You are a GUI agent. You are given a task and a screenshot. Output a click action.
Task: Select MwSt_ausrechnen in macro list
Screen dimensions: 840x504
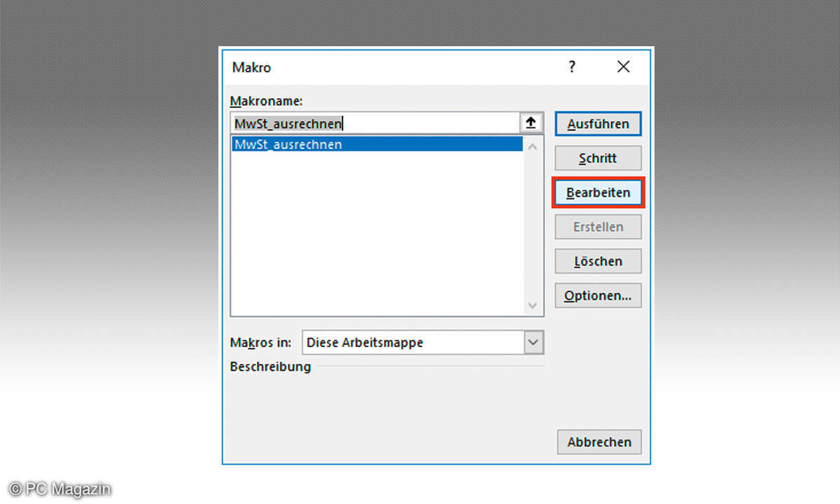pos(377,144)
